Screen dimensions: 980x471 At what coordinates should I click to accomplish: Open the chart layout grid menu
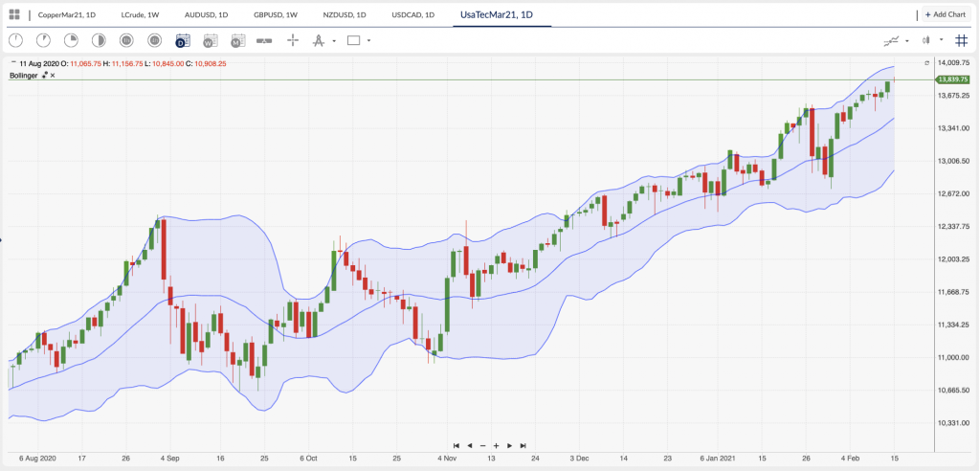[14, 14]
